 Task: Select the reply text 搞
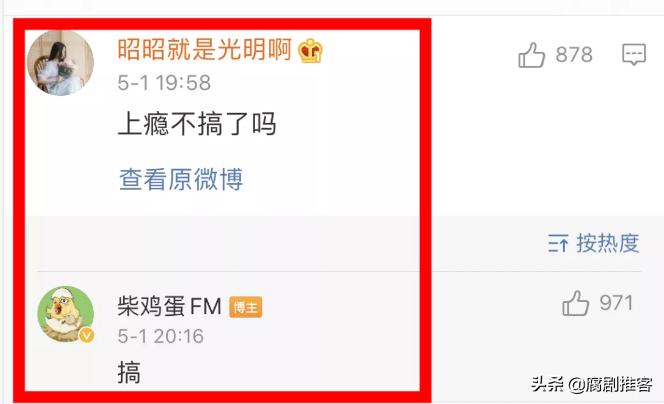(129, 372)
